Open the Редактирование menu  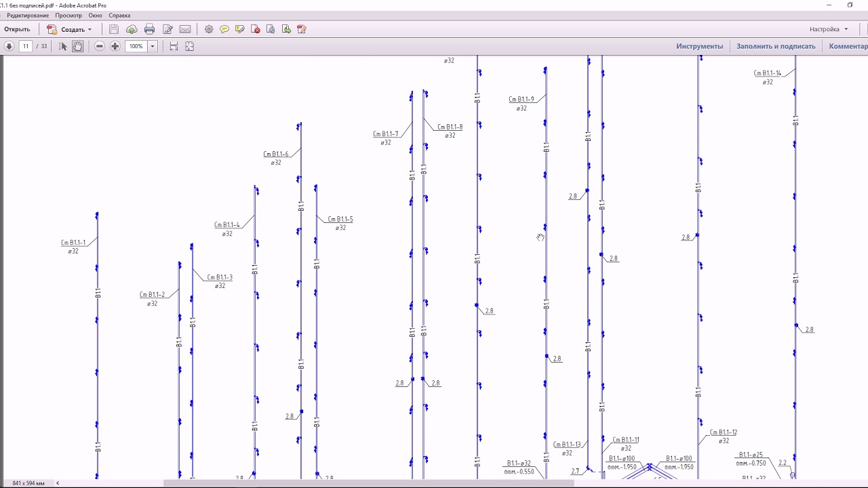[28, 15]
